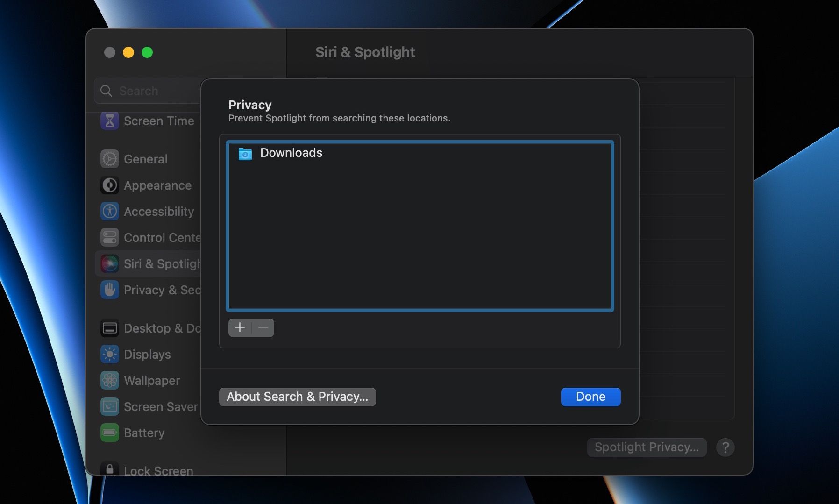Click the Screen Time hourglass icon
The image size is (839, 504).
coord(110,121)
